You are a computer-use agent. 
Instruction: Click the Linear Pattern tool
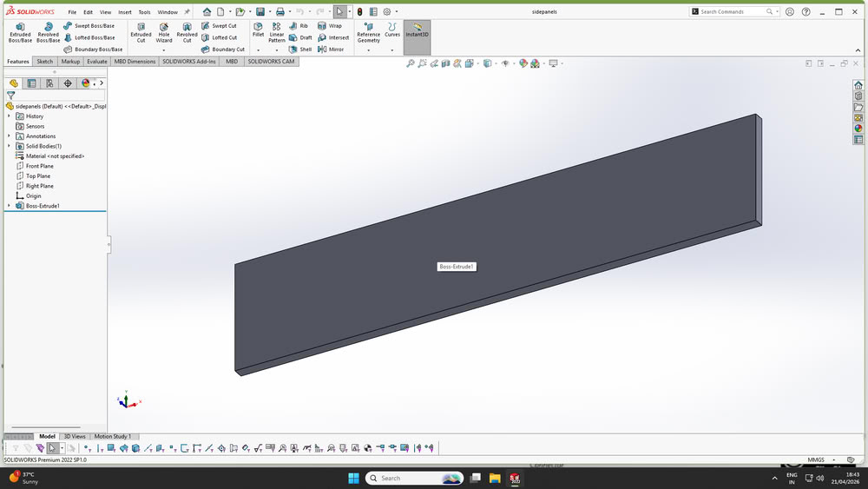pos(276,33)
